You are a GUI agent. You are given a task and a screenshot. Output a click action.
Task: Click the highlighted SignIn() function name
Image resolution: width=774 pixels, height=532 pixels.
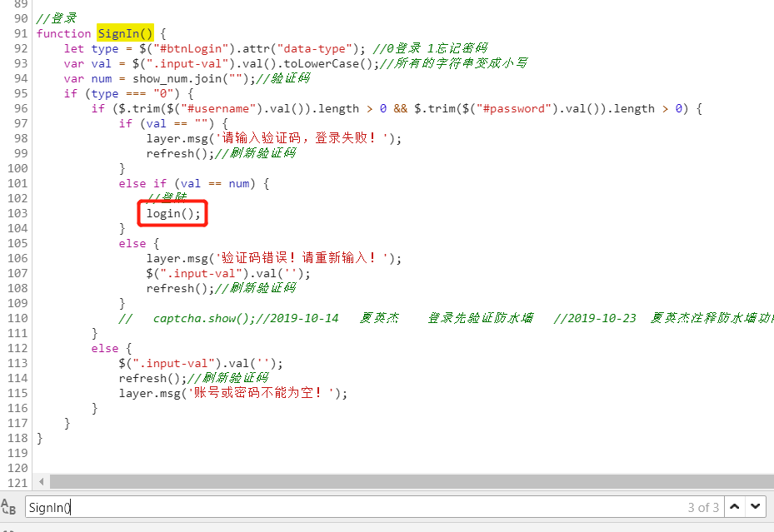tap(124, 33)
